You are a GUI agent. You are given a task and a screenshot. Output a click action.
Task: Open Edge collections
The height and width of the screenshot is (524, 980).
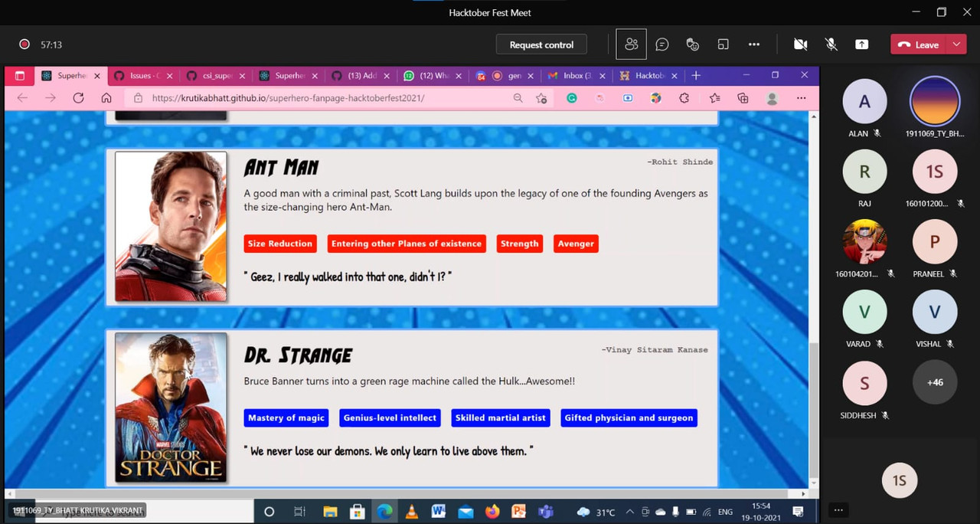coord(743,98)
